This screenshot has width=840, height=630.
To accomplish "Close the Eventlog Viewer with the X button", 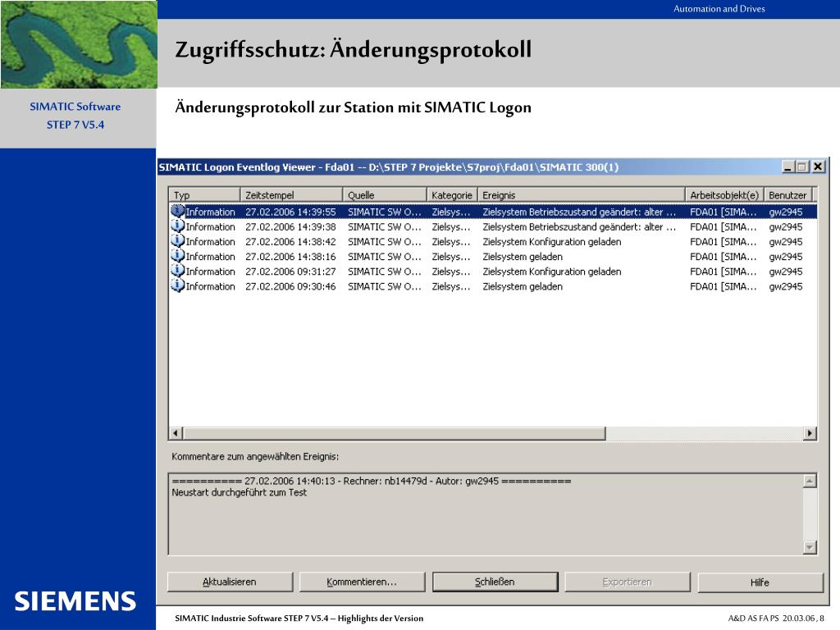I will click(818, 167).
